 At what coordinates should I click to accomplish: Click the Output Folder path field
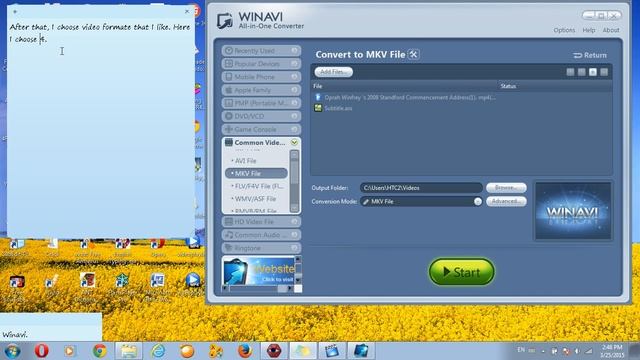pyautogui.click(x=421, y=188)
